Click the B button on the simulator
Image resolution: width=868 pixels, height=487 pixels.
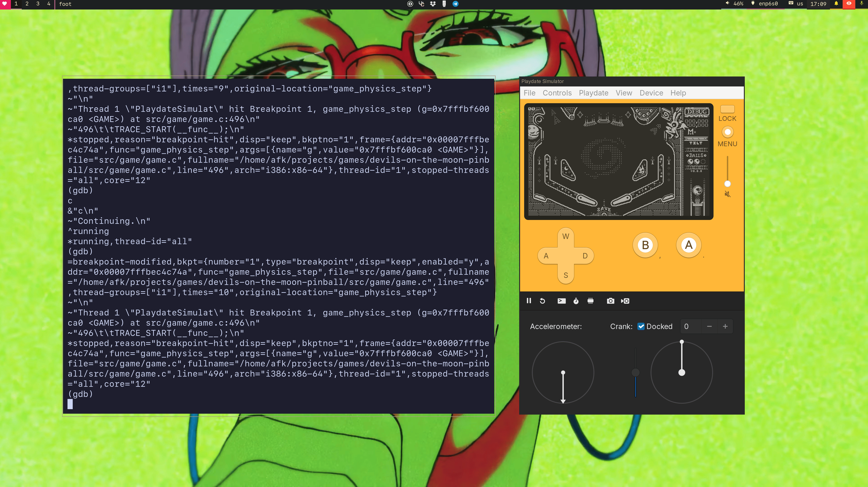coord(645,245)
